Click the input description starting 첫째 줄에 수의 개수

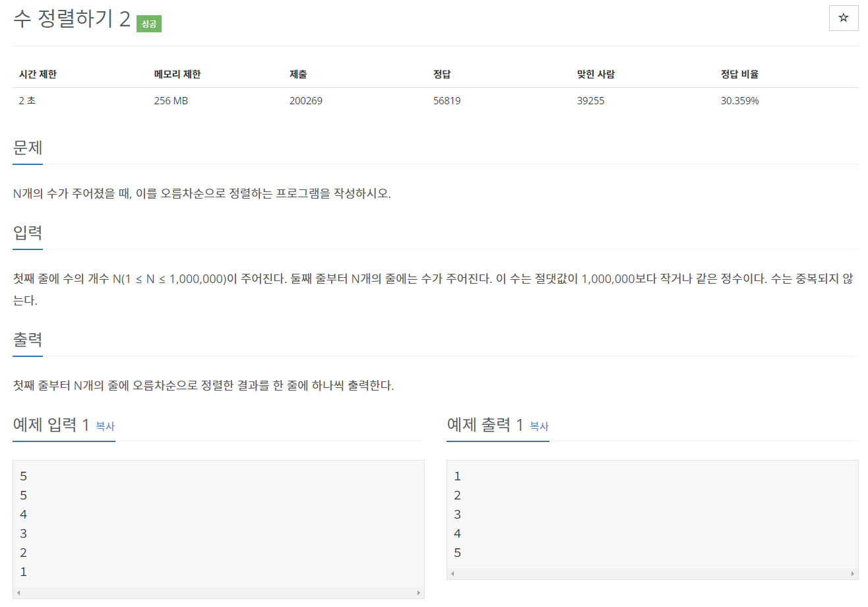(434, 290)
